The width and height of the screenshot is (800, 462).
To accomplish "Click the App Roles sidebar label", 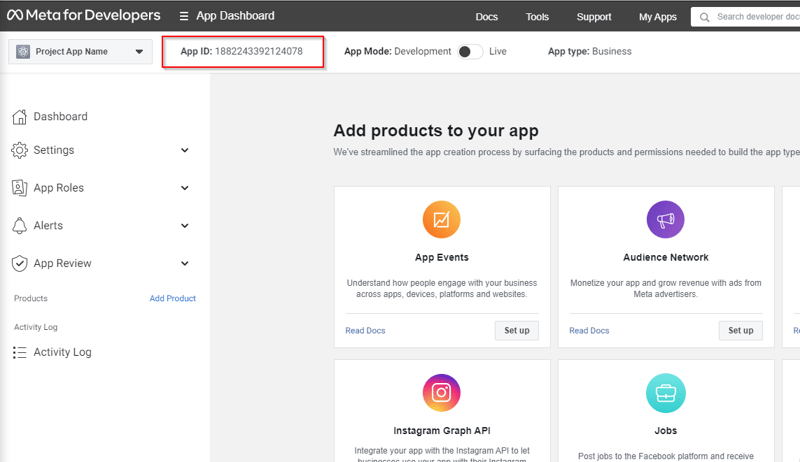I will [59, 188].
